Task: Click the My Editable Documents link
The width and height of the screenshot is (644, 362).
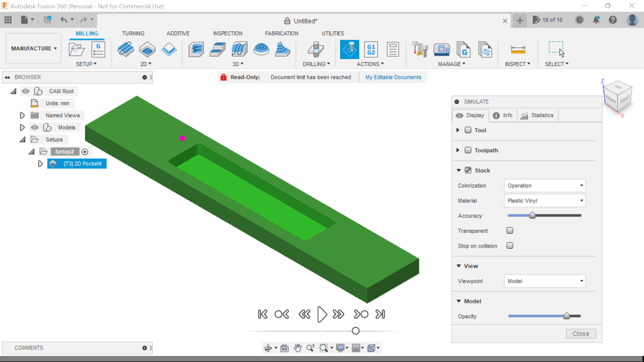Action: click(393, 77)
